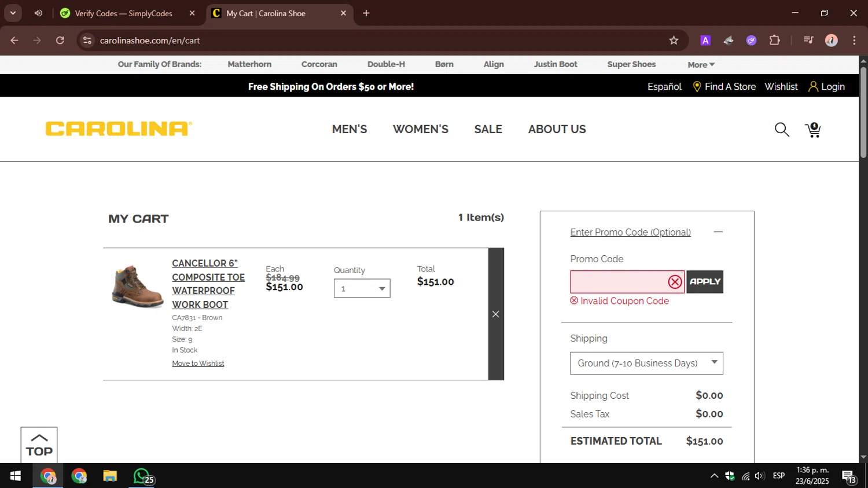Open Chrome extensions puzzle icon
Image resolution: width=868 pixels, height=488 pixels.
tap(774, 41)
